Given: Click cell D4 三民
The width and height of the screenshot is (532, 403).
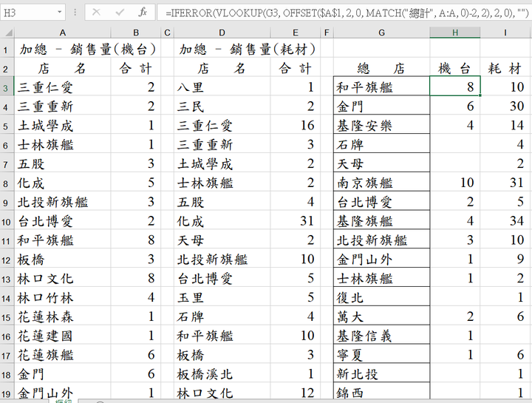Looking at the screenshot, I should [222, 106].
